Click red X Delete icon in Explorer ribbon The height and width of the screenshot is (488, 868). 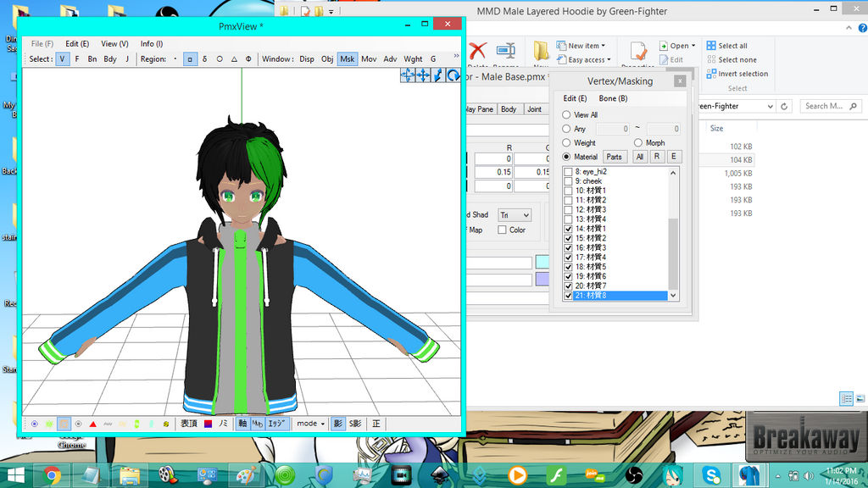[478, 52]
